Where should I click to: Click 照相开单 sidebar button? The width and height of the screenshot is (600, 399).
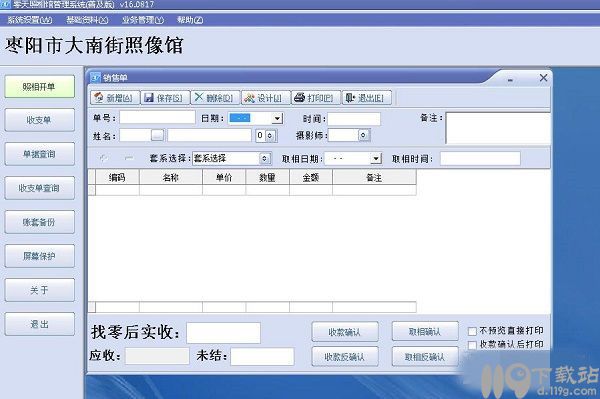coord(39,86)
